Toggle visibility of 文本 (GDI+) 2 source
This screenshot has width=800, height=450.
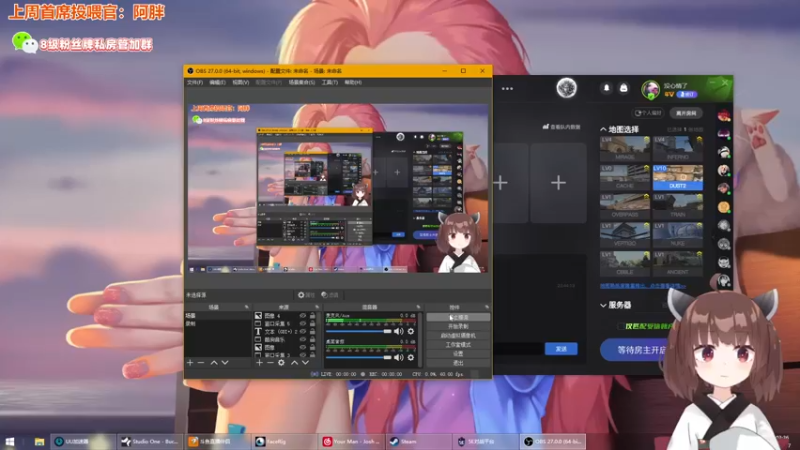(303, 332)
